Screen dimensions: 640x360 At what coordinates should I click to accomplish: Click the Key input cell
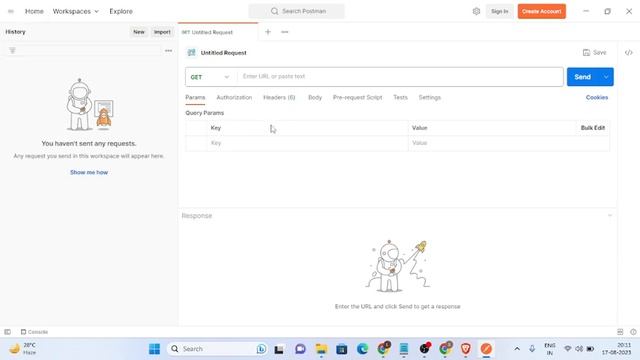pos(307,143)
